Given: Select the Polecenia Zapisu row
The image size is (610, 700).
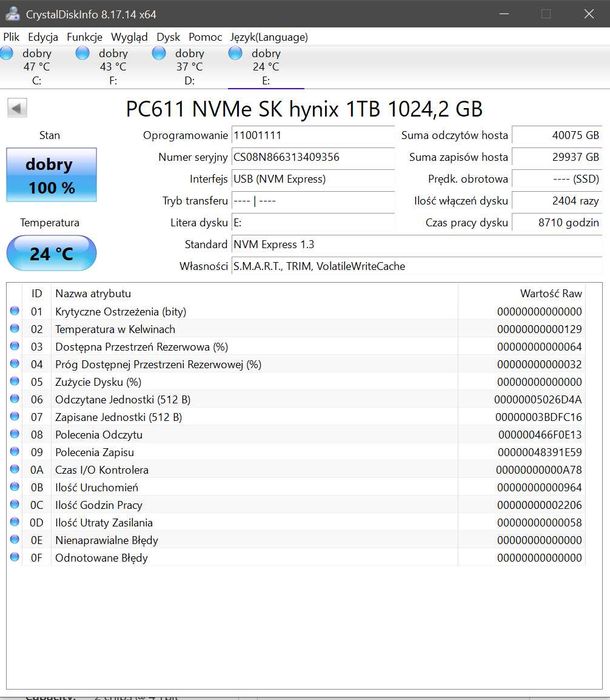Looking at the screenshot, I should (296, 452).
